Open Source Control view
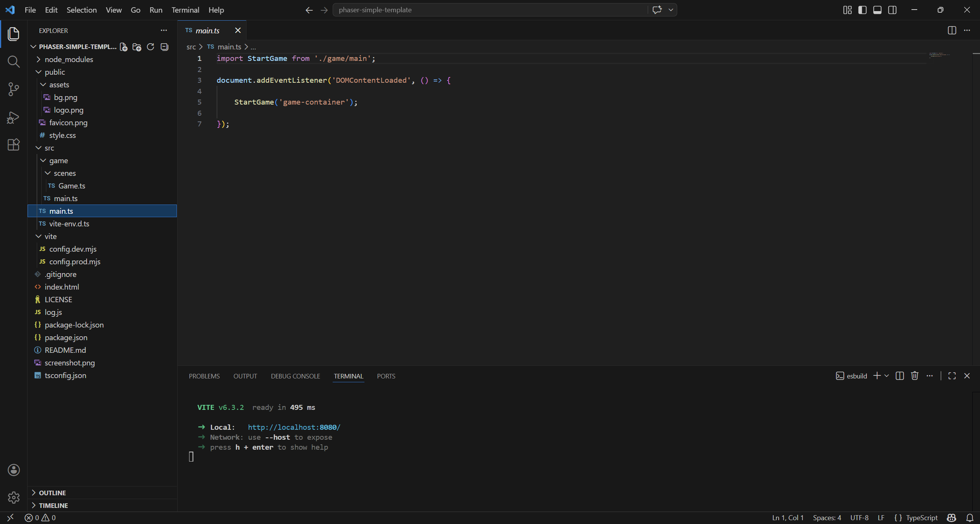Viewport: 980px width, 524px height. tap(13, 89)
